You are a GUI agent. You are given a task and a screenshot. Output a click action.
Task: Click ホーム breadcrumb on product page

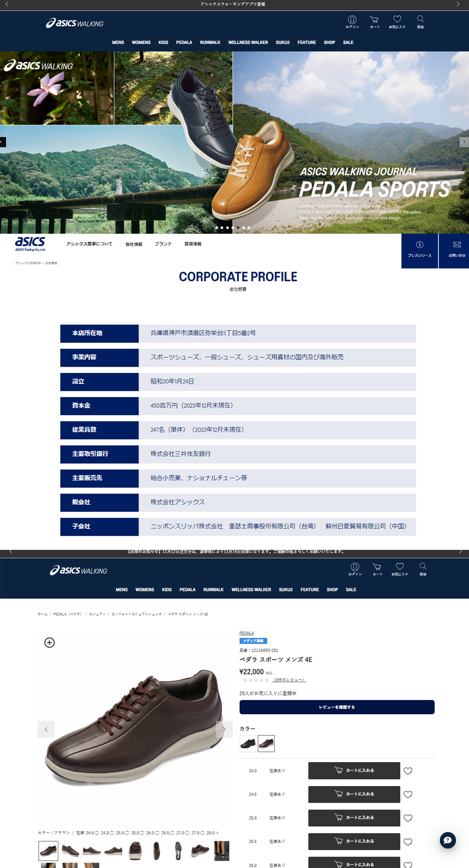42,614
